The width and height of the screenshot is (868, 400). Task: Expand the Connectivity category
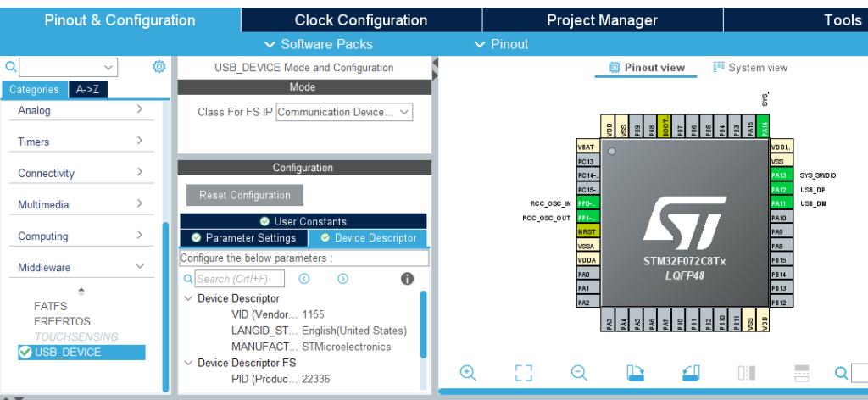(81, 173)
